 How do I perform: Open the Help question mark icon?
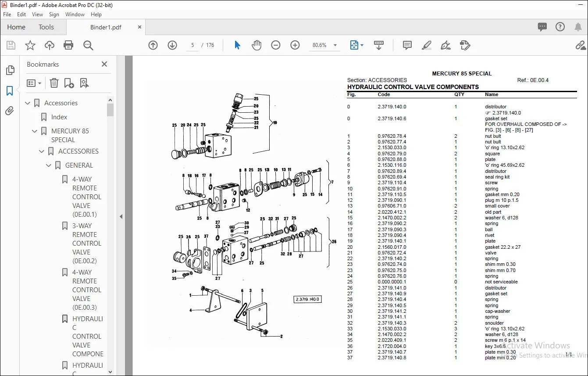click(560, 27)
